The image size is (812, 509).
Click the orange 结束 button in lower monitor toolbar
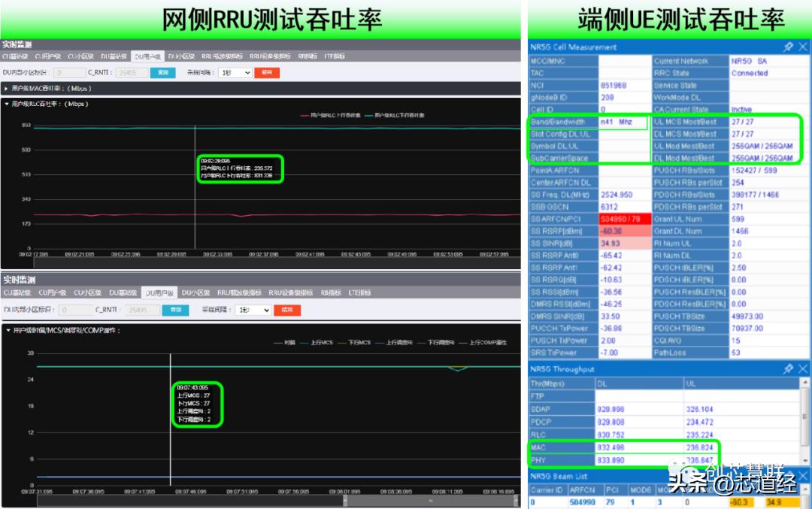click(x=287, y=308)
